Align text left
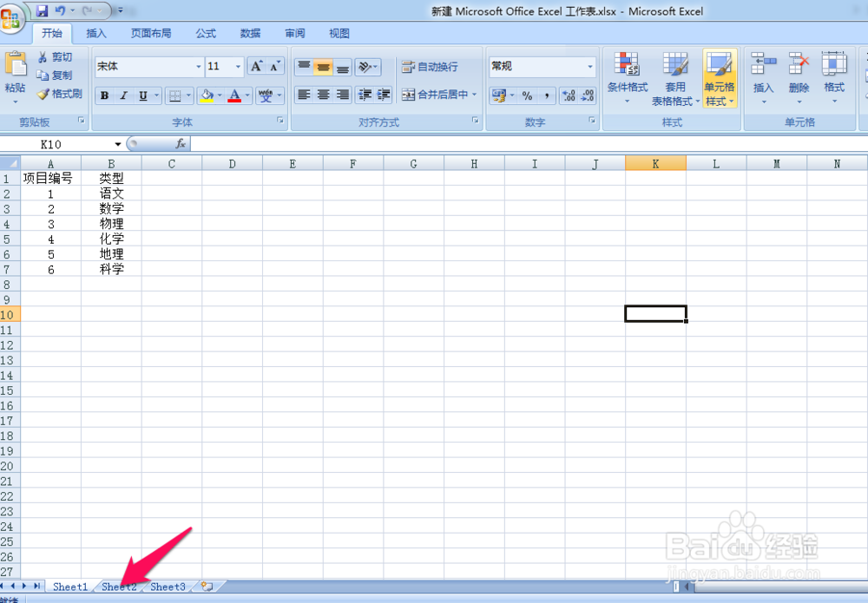This screenshot has width=868, height=603. pos(304,95)
